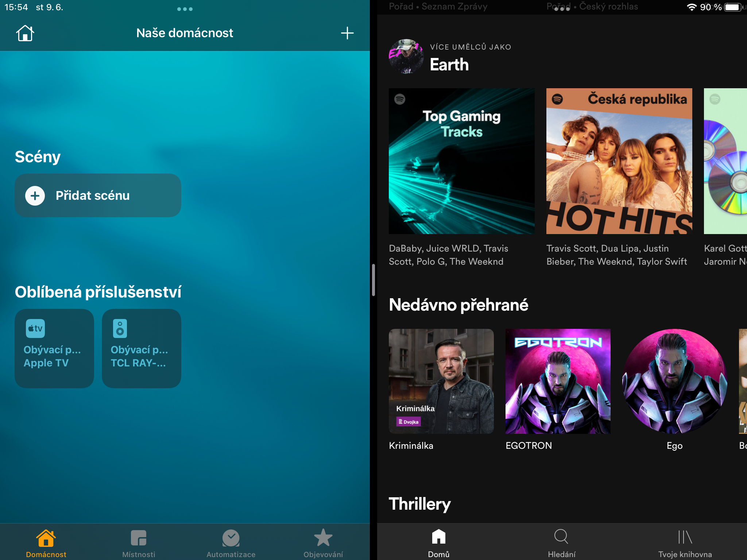Open Česká republika Hot Hits playlist
The width and height of the screenshot is (747, 560).
619,161
